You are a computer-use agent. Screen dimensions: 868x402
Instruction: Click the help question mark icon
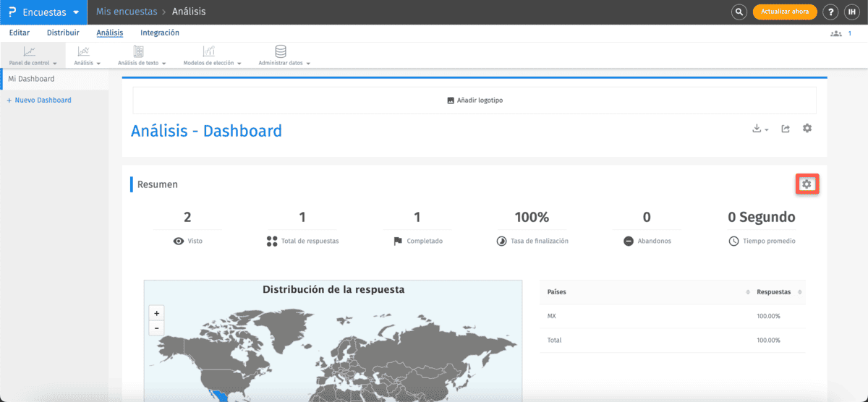pyautogui.click(x=831, y=12)
